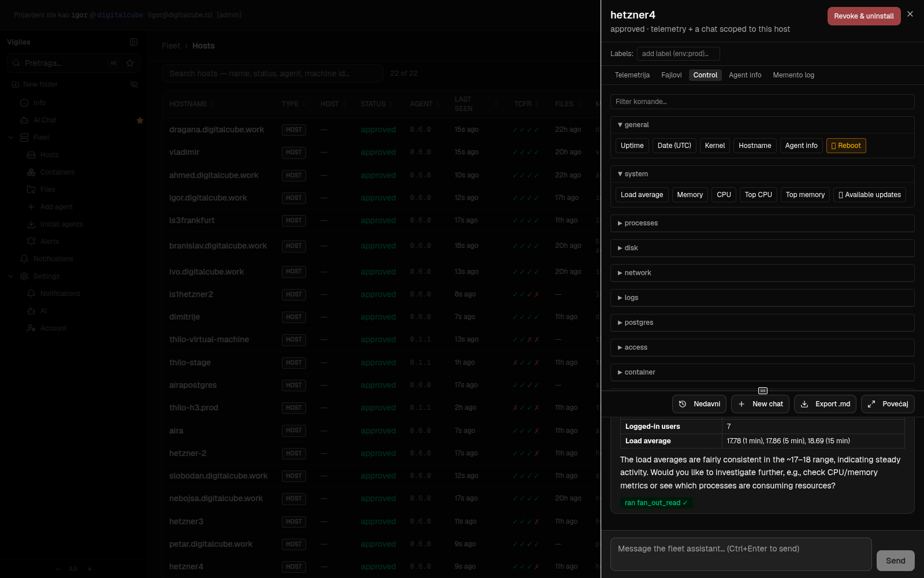The height and width of the screenshot is (578, 924).
Task: Click Povećaj to enlarge chat
Action: [x=888, y=404]
